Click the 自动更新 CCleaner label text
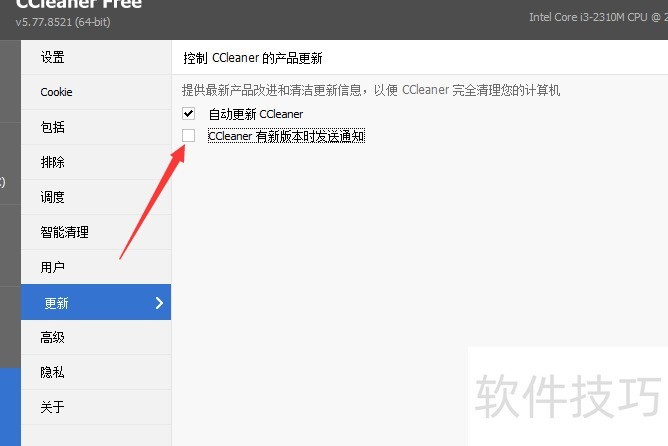The width and height of the screenshot is (668, 446). point(256,114)
